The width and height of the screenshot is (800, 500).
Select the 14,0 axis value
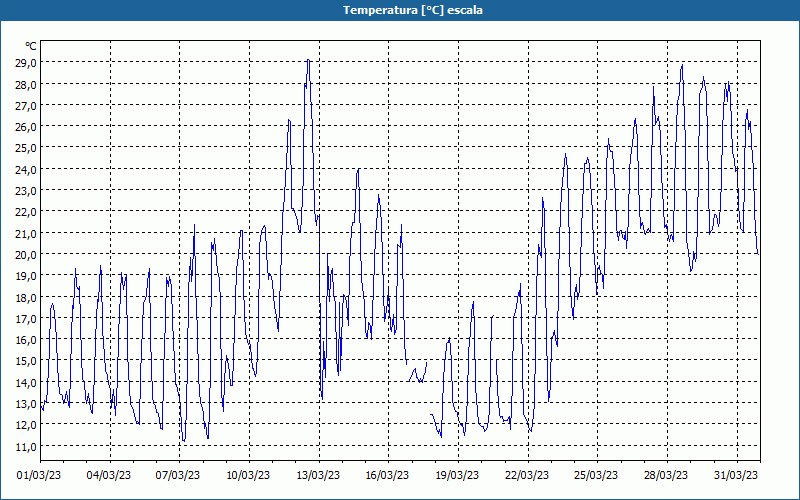tap(26, 382)
